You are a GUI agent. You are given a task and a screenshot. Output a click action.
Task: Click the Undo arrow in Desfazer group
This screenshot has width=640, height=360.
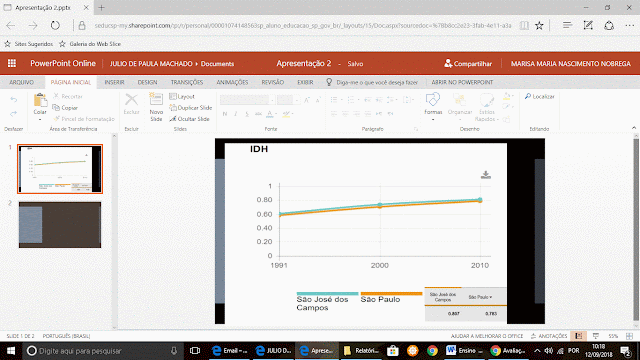[x=13, y=100]
